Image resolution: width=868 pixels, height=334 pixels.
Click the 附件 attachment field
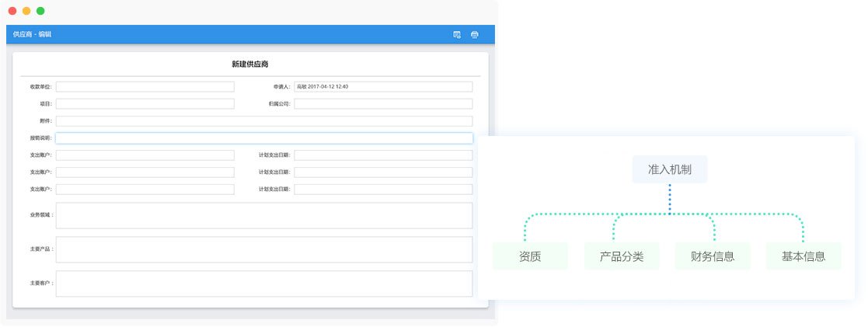pyautogui.click(x=263, y=121)
